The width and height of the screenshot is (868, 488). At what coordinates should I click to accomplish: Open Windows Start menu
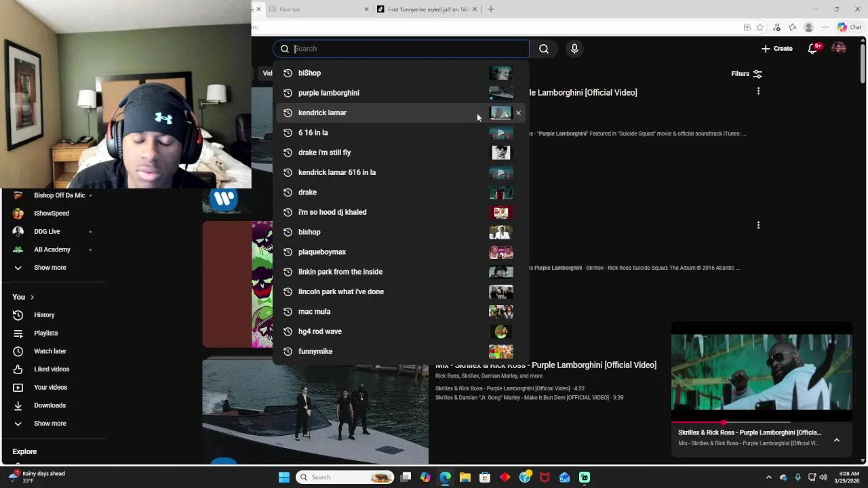[284, 477]
